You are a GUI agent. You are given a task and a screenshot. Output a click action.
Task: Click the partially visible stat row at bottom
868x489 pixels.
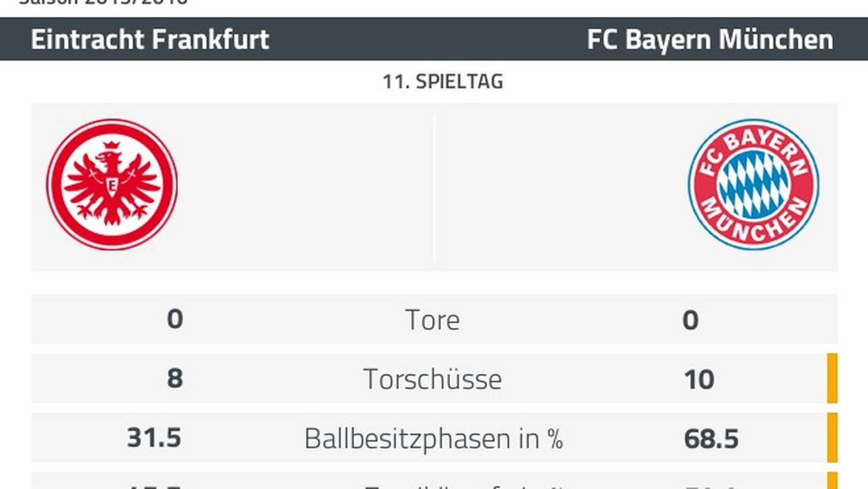coord(435,480)
